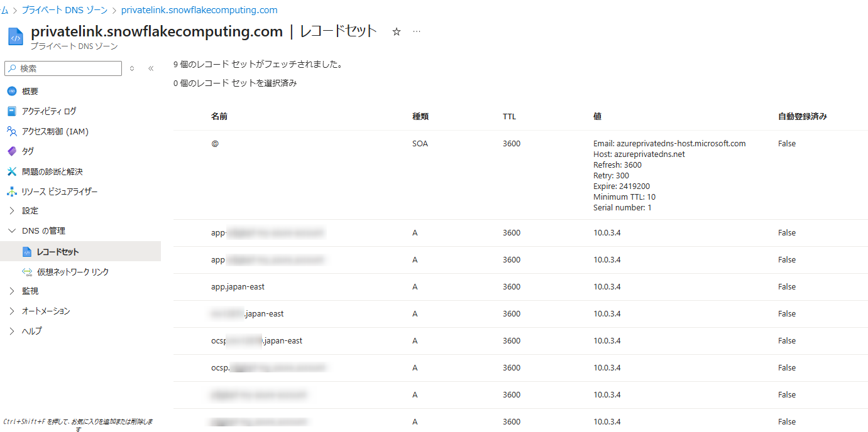Image resolution: width=868 pixels, height=432 pixels.
Task: Collapse the DNS の管理 section
Action: [12, 231]
